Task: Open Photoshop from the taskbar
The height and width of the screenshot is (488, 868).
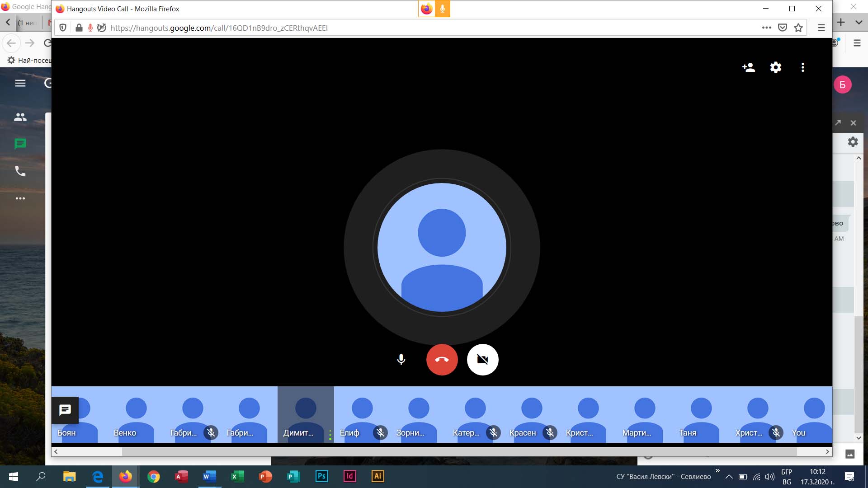Action: pos(321,476)
